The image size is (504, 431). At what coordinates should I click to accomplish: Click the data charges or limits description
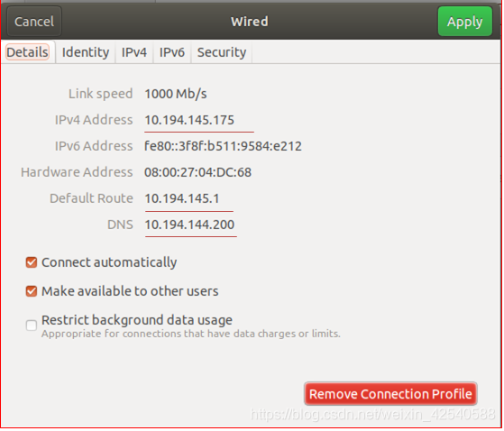click(x=191, y=334)
